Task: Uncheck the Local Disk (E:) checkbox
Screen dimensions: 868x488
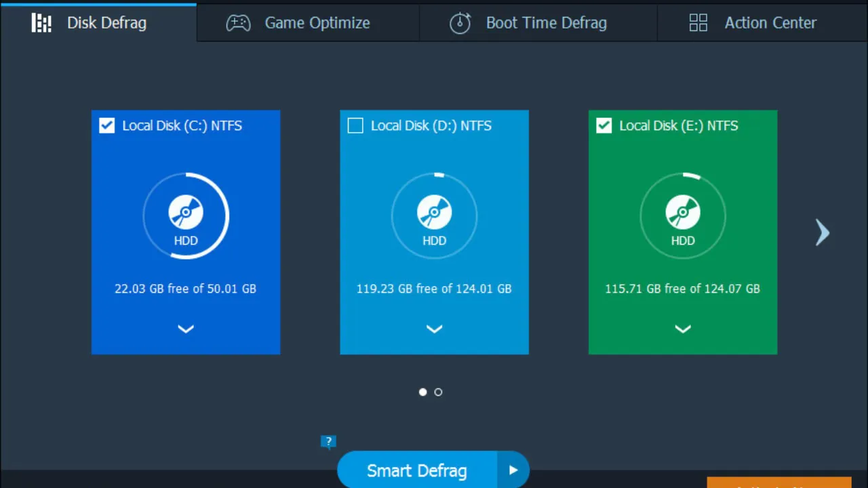Action: 604,125
